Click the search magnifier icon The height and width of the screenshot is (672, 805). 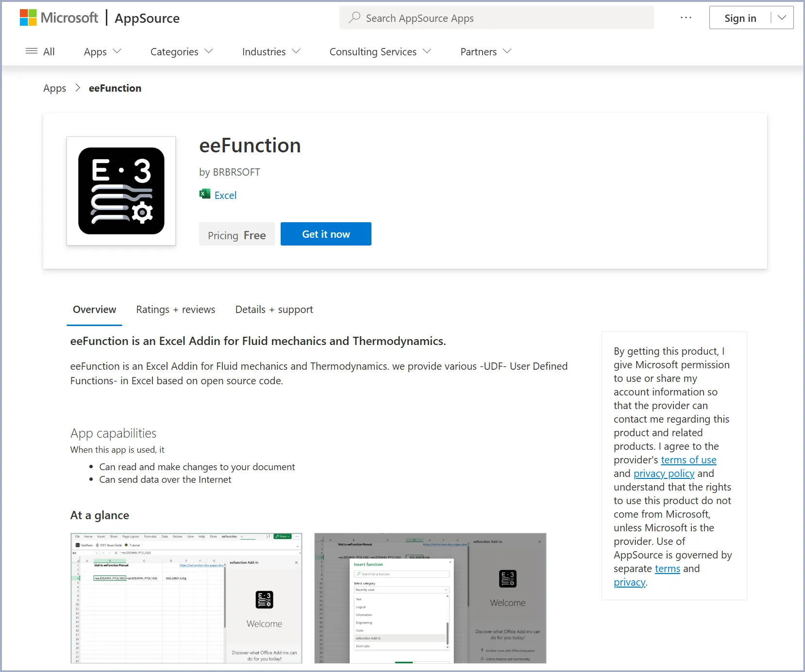coord(355,18)
